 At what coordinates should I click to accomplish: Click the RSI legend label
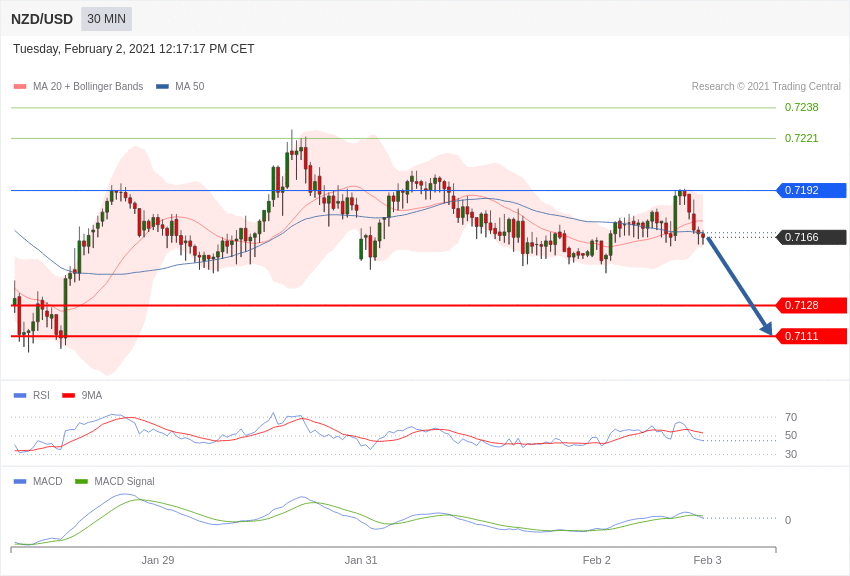tap(41, 396)
